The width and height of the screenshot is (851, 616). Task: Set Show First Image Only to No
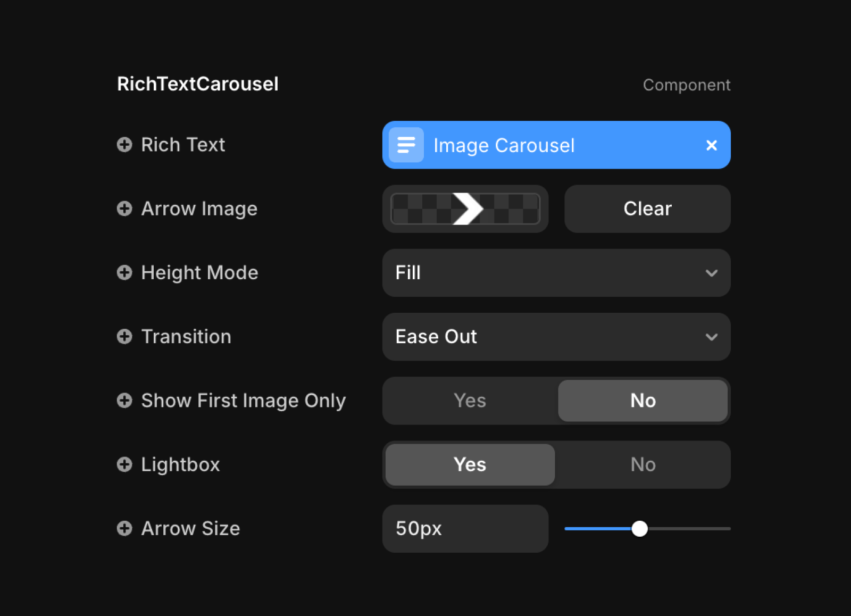(x=643, y=401)
